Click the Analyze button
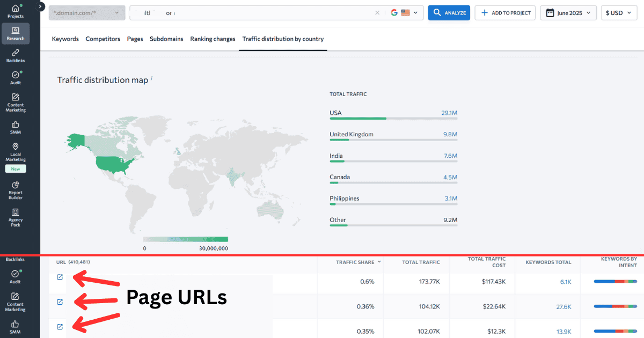 point(449,13)
